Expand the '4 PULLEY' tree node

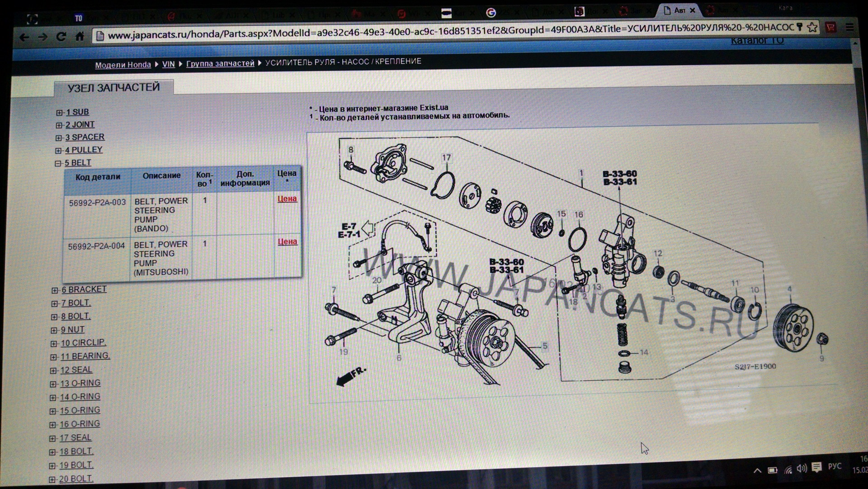click(58, 150)
